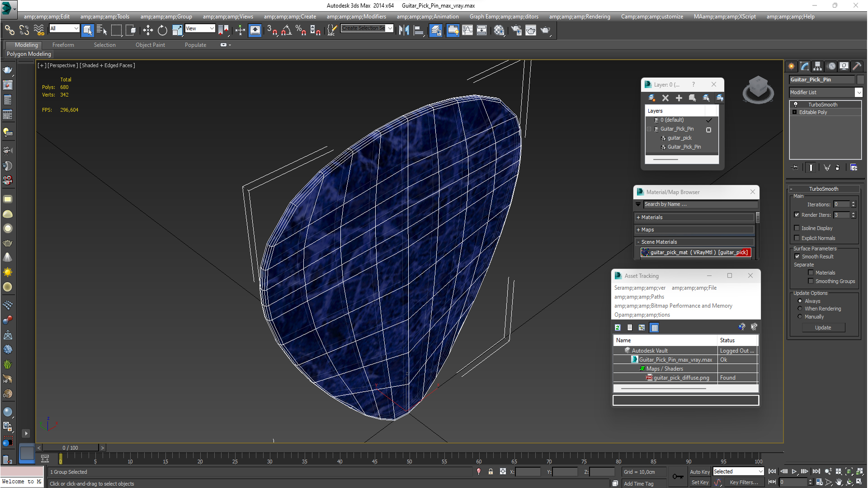
Task: Enable the Isoline Display checkbox
Action: [x=797, y=228]
